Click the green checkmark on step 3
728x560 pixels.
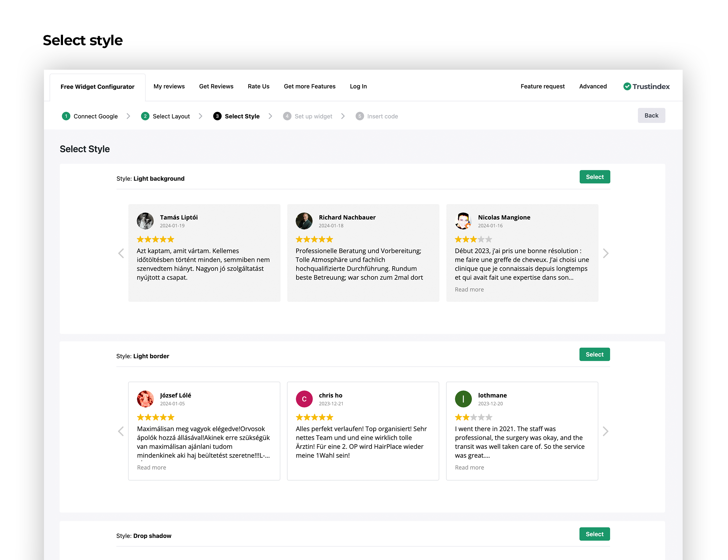point(218,116)
